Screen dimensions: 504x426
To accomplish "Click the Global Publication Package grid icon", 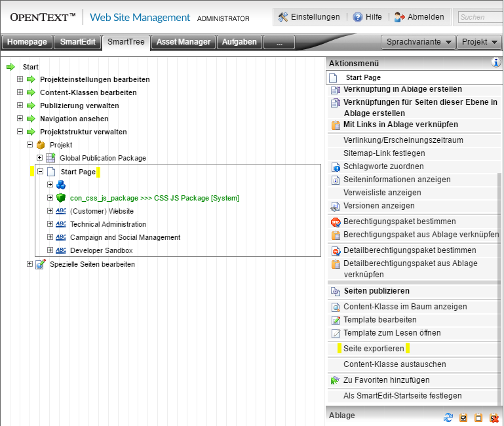I will click(x=50, y=158).
